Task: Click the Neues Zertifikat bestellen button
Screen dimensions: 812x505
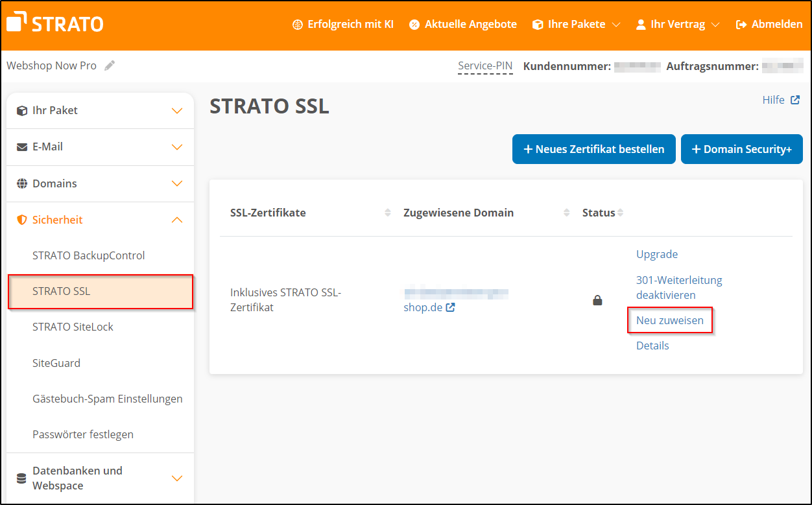Action: [593, 149]
